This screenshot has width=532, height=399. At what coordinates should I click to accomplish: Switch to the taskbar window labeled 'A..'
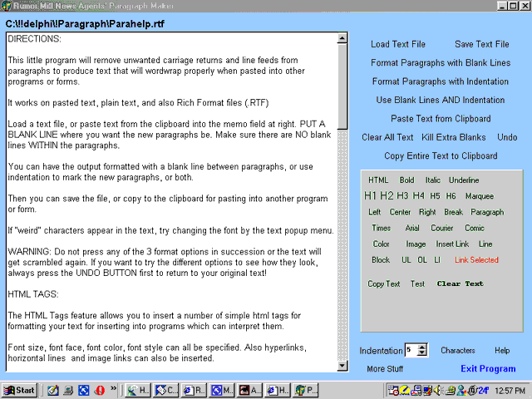[x=249, y=391]
